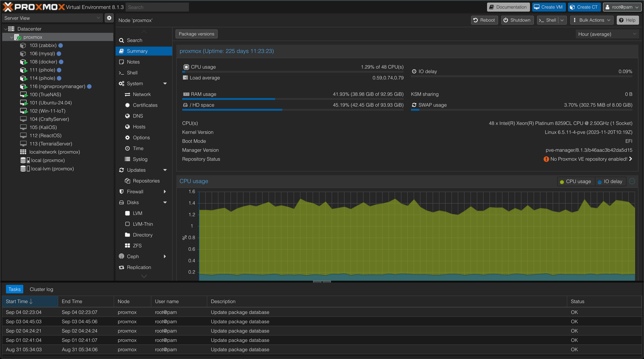Open the server view settings gear
644x359 pixels.
[109, 18]
